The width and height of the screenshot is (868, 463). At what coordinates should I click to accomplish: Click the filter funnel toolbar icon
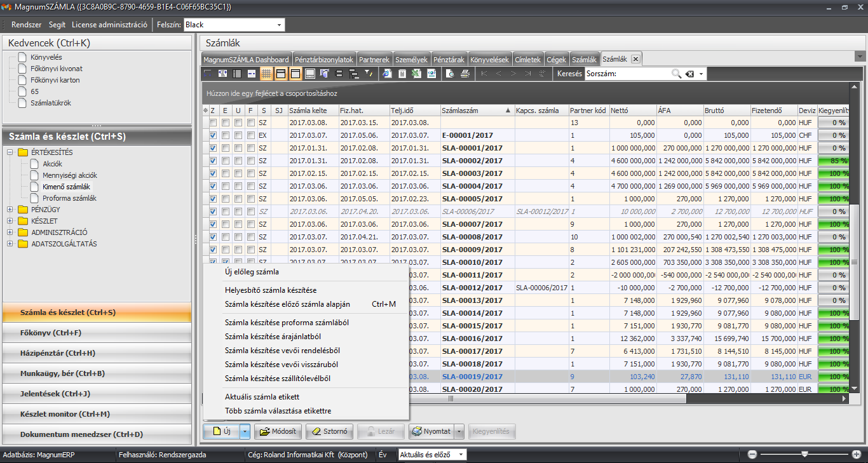pos(369,74)
